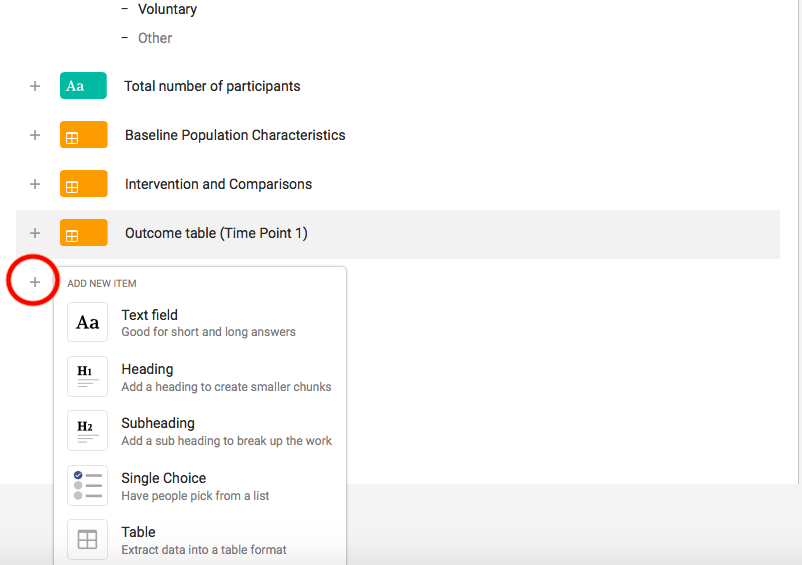
Task: Expand plus next to Total number of participants
Action: tap(35, 86)
